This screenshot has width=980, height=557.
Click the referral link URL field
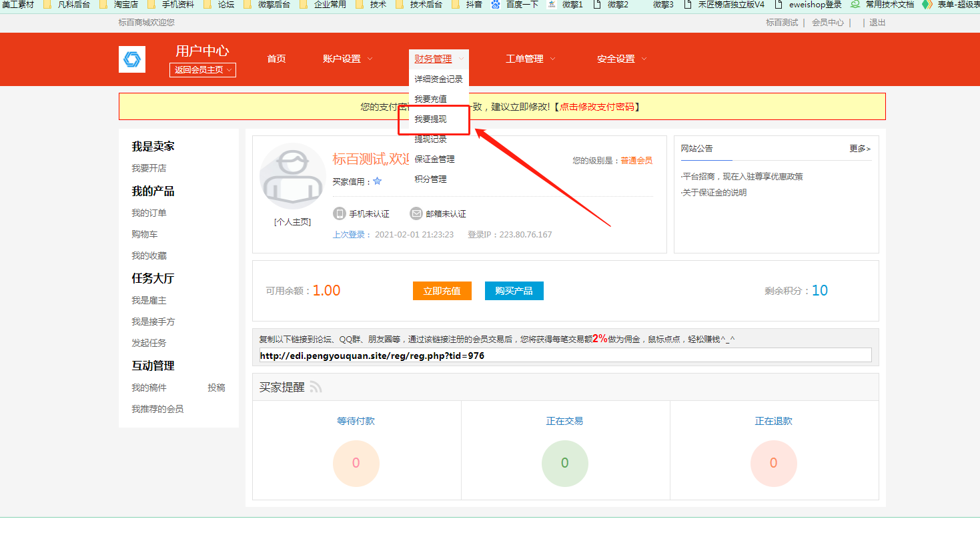tap(564, 356)
